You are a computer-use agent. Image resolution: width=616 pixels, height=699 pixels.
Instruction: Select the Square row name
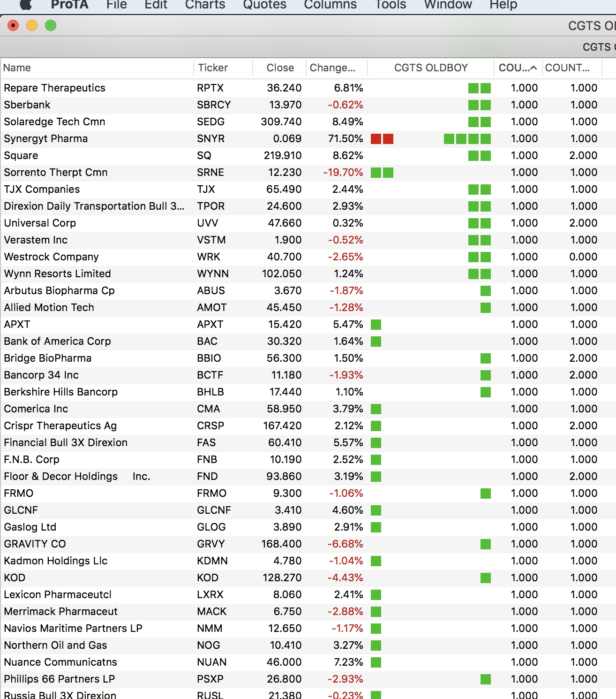pyautogui.click(x=21, y=156)
